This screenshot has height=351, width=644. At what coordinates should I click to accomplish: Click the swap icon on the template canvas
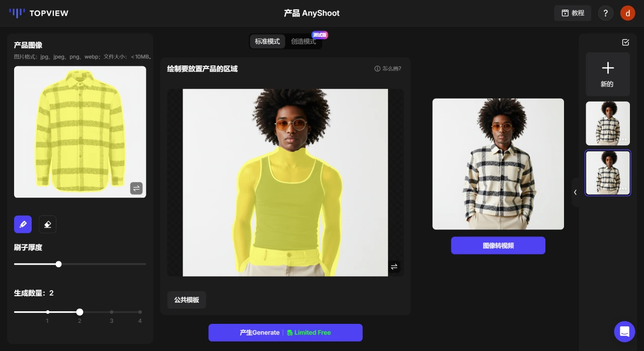click(x=394, y=267)
